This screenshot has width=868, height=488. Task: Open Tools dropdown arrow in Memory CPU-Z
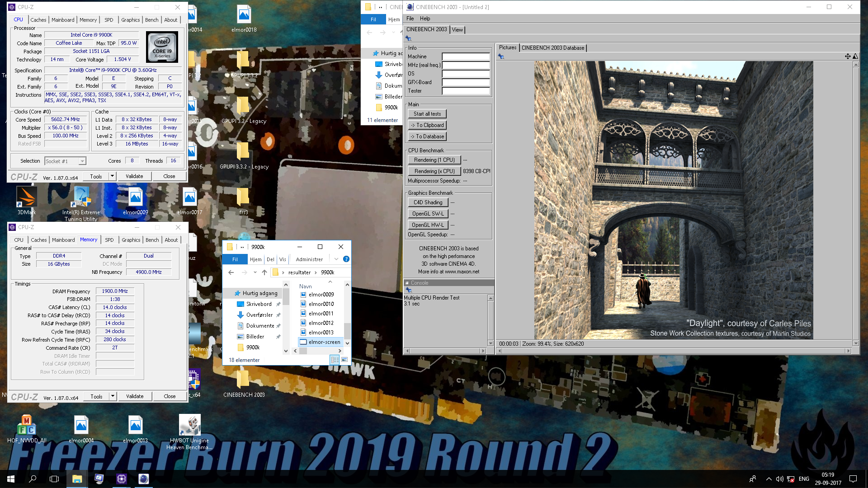click(x=113, y=396)
